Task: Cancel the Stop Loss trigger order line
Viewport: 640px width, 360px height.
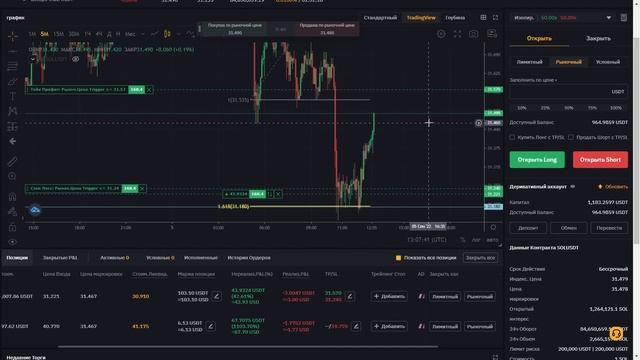Action: click(142, 189)
